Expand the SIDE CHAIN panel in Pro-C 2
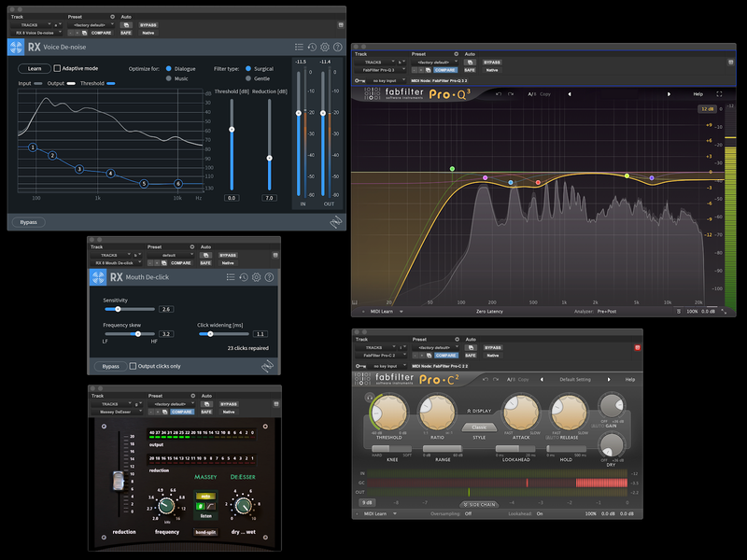The width and height of the screenshot is (747, 560). pyautogui.click(x=479, y=504)
